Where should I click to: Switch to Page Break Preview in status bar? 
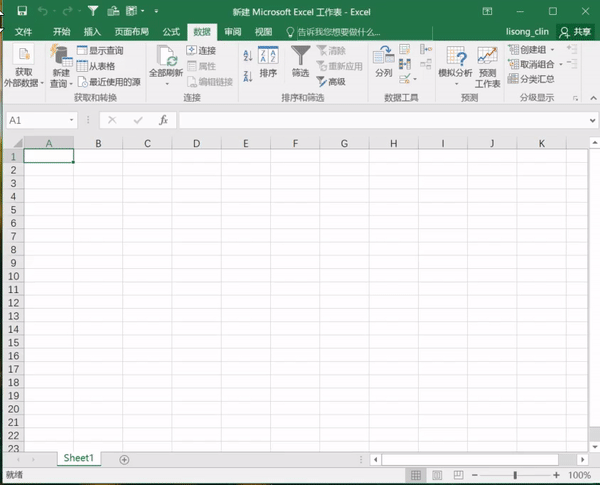click(x=458, y=475)
